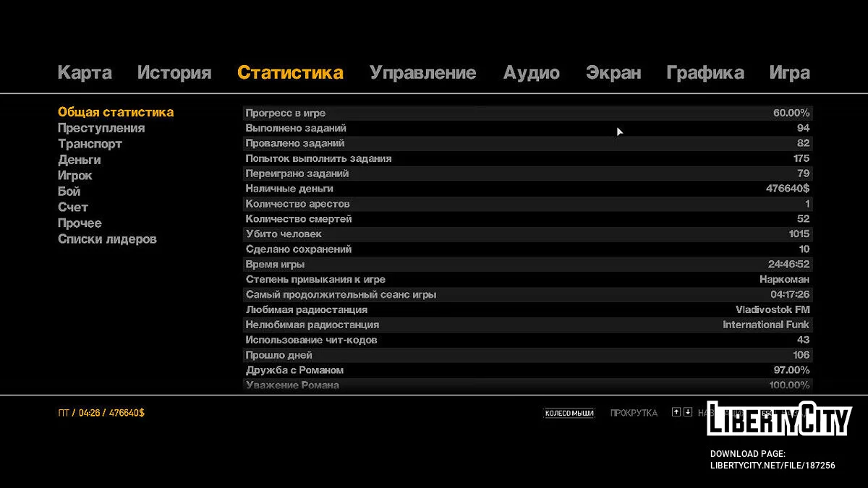Open the Графика tab
This screenshot has height=488, width=868.
[x=705, y=73]
